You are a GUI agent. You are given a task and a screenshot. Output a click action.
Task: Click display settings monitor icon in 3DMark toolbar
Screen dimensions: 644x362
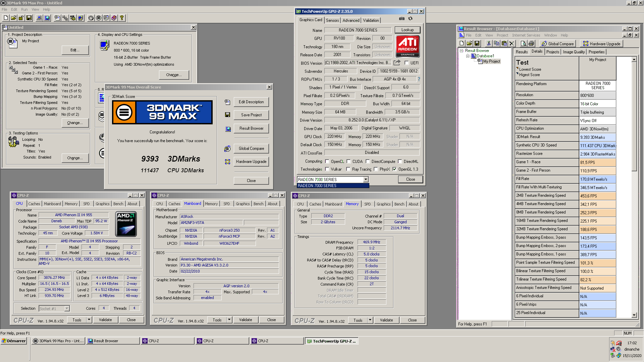(x=80, y=18)
